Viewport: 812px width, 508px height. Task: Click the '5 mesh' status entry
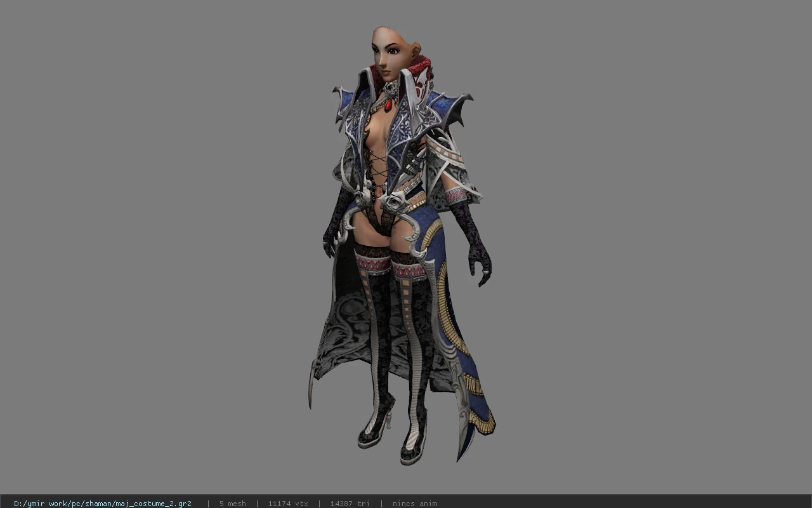(x=233, y=504)
